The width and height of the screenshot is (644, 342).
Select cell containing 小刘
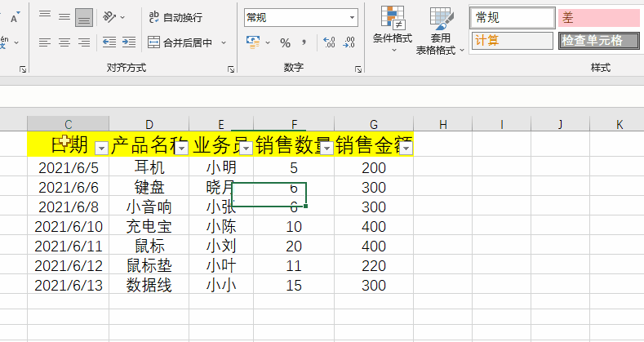(221, 247)
